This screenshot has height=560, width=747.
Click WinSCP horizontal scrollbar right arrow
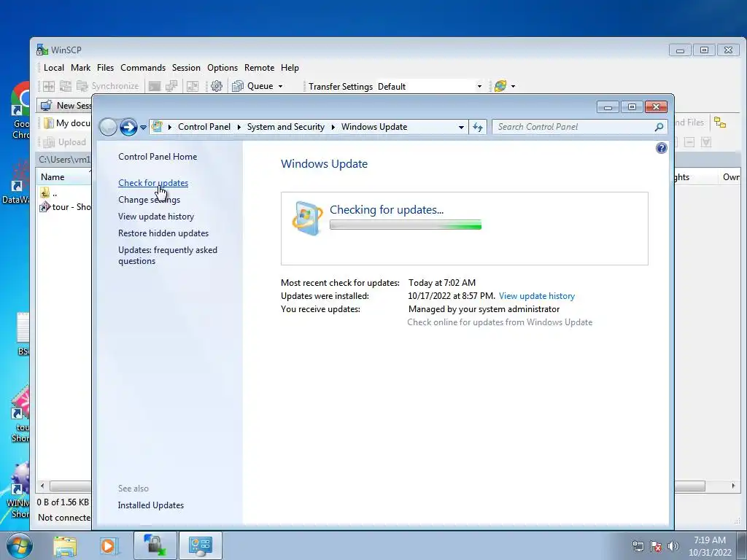point(733,486)
